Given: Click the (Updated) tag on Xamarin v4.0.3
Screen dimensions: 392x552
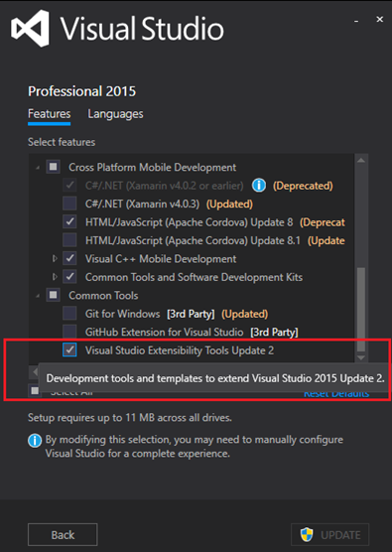Looking at the screenshot, I should pos(229,204).
